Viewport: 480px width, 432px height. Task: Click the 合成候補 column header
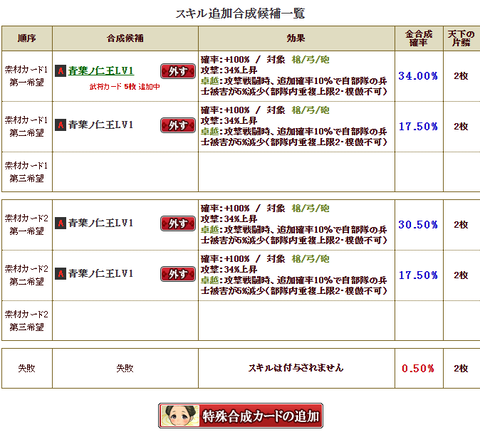(125, 38)
